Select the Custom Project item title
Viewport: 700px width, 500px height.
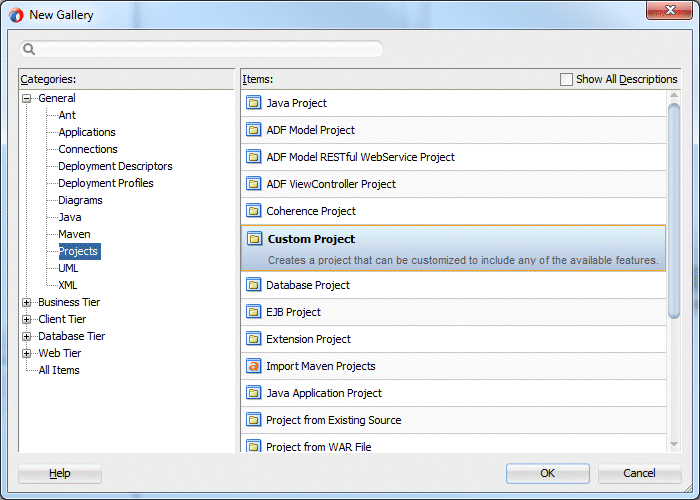pos(311,239)
